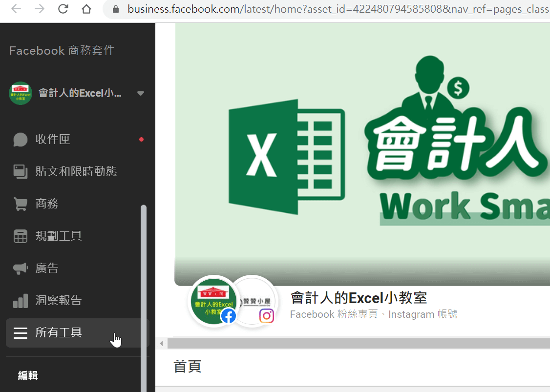Click the red notification dot on 收件匣
Viewport: 550px width, 392px height.
(x=141, y=139)
